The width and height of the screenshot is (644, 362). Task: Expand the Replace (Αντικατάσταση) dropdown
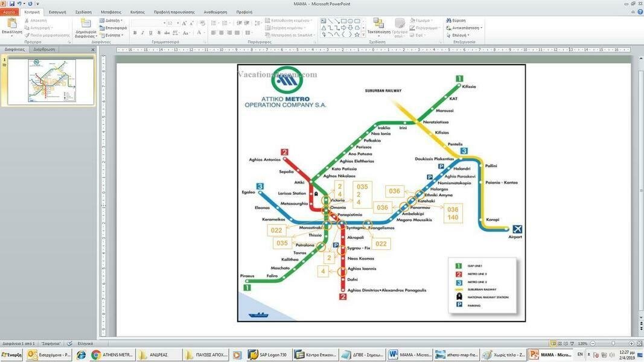[464, 28]
